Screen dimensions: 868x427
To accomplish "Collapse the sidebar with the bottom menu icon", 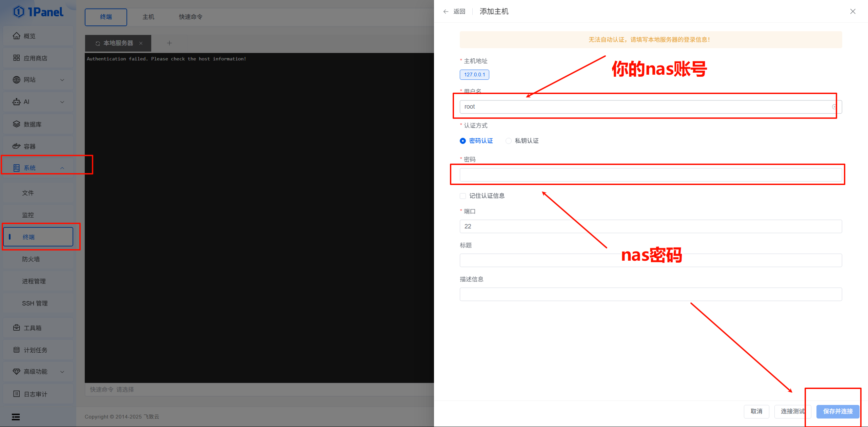I will click(16, 417).
